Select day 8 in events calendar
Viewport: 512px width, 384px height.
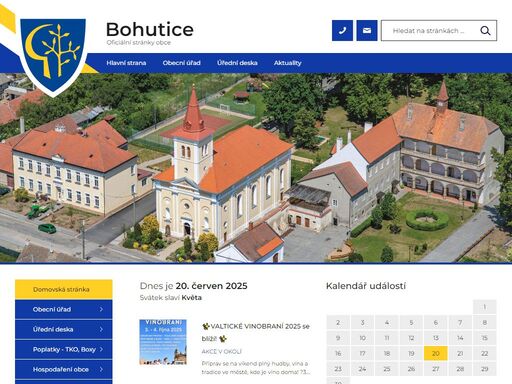click(485, 322)
